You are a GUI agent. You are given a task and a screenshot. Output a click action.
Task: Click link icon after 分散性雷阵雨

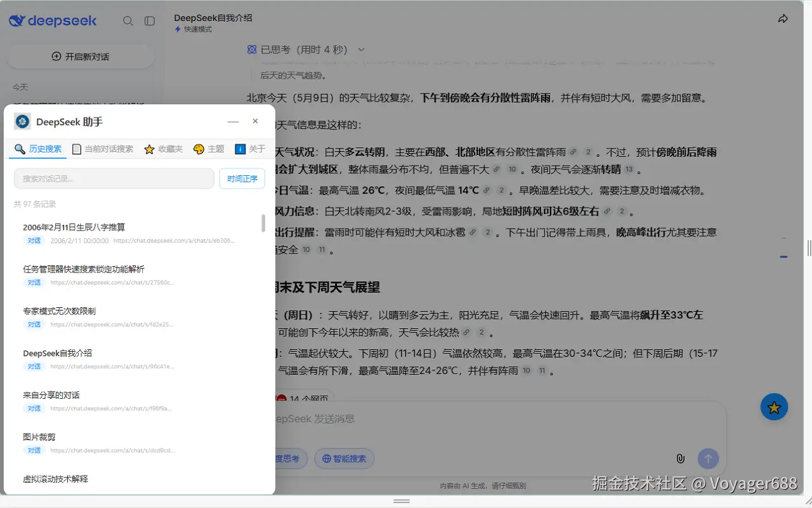tap(573, 152)
